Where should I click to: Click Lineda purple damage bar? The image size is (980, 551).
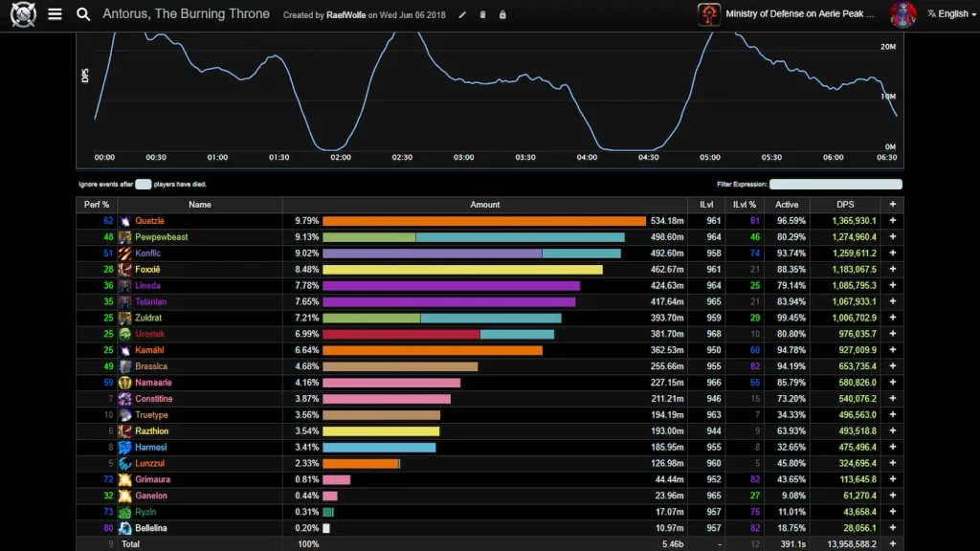coord(452,285)
